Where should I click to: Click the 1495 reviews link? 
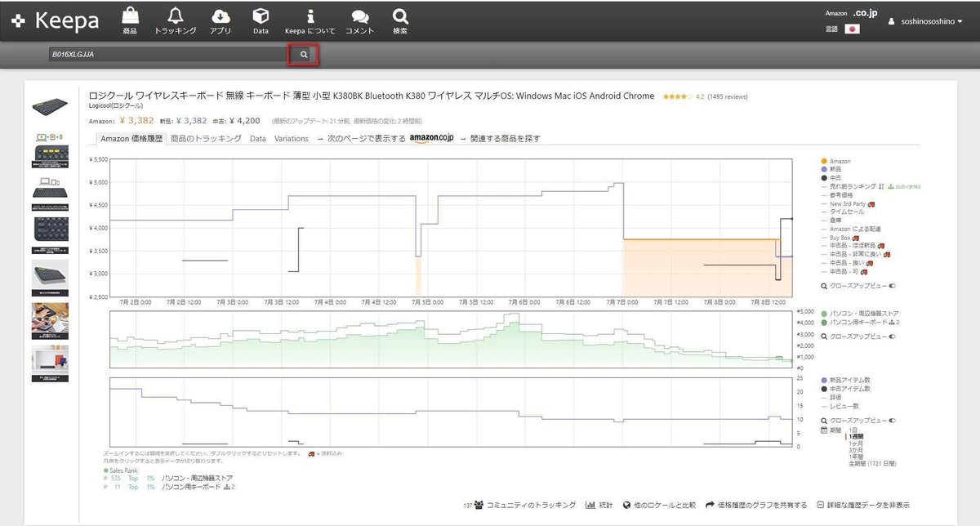click(728, 96)
